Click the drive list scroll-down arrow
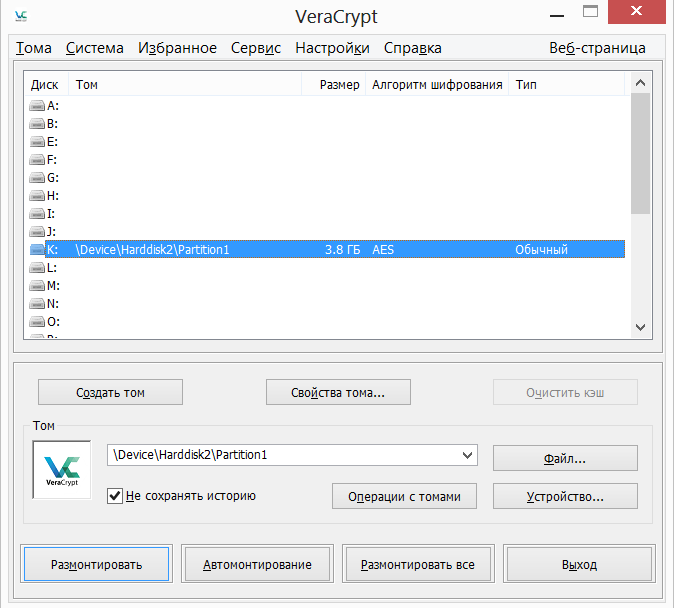The image size is (674, 608). tap(640, 328)
